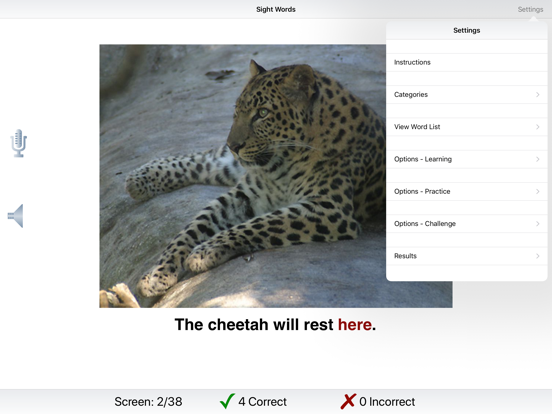Screen dimensions: 552x414
Task: Tap the cheetah photo
Action: (x=243, y=176)
